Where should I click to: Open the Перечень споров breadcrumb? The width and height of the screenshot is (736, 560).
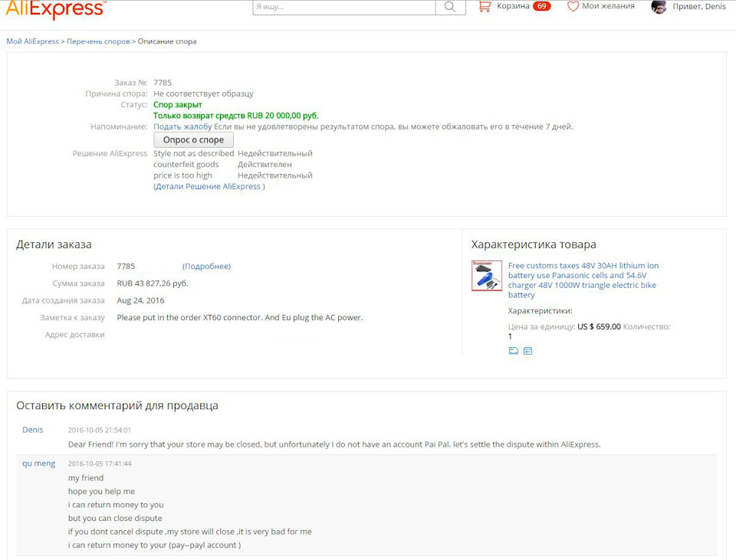[98, 41]
